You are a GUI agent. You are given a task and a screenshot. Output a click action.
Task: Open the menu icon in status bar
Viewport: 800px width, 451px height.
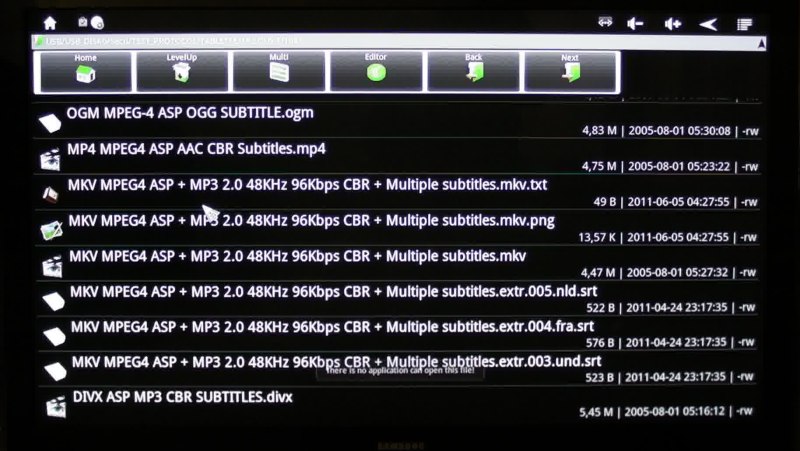744,24
